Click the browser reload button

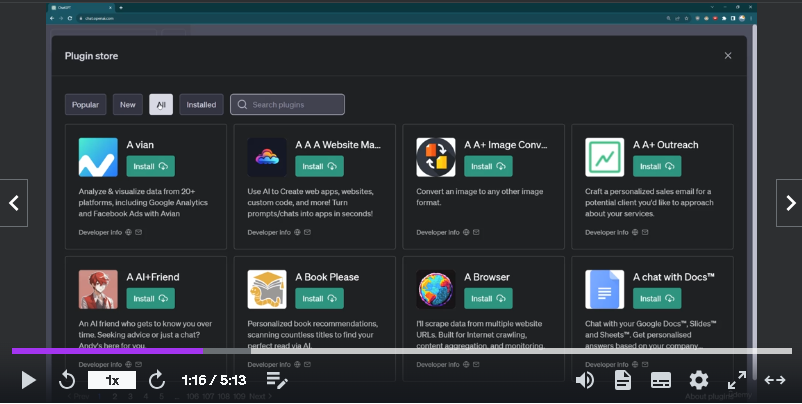pyautogui.click(x=70, y=18)
